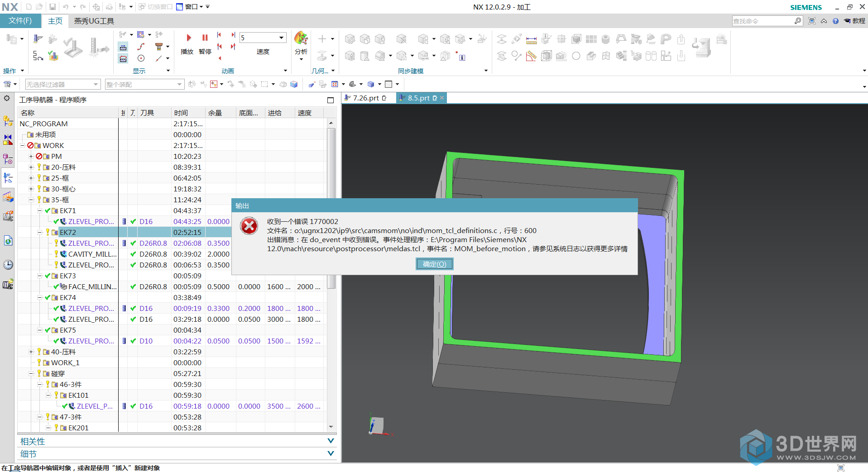Expand the 20-压料 group
Screen dimensions: 868x472
click(x=31, y=167)
